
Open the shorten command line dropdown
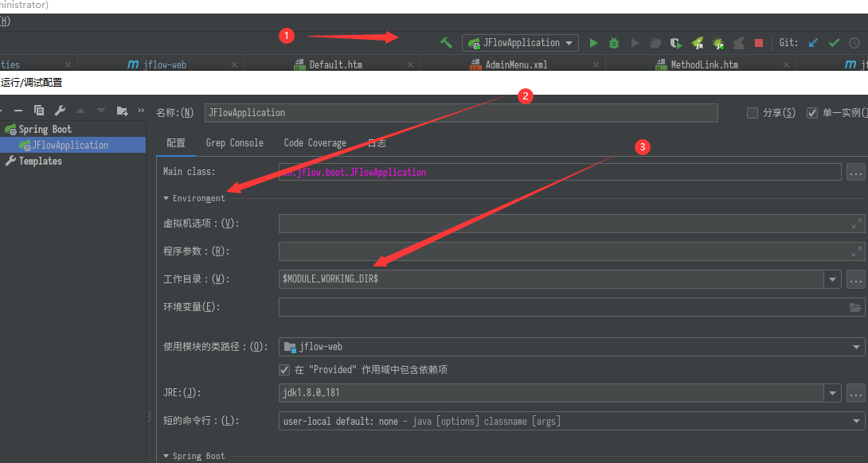572,421
